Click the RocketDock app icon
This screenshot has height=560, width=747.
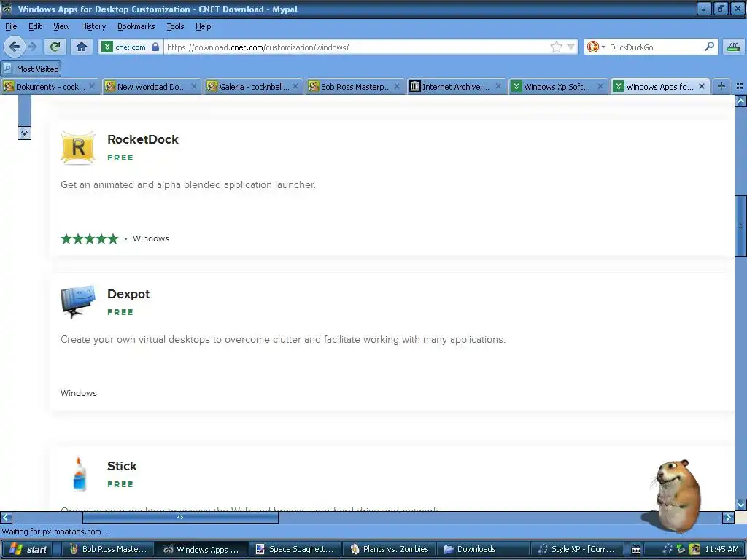(78, 148)
